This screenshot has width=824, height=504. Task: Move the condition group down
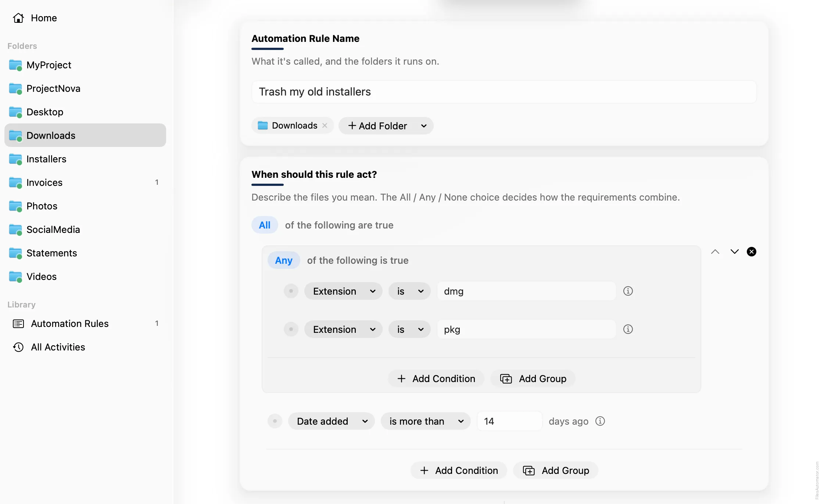[735, 252]
